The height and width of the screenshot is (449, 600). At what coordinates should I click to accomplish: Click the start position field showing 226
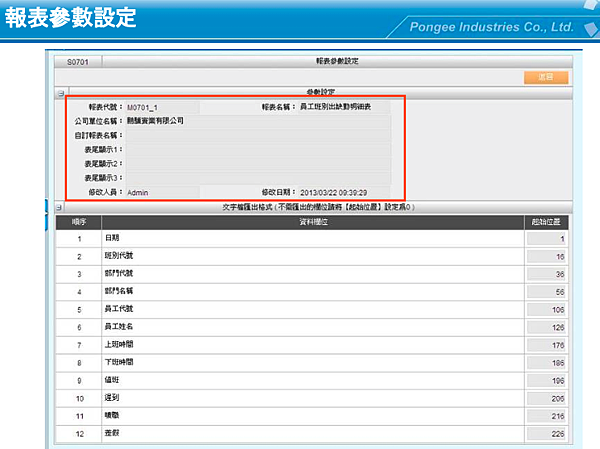[546, 434]
